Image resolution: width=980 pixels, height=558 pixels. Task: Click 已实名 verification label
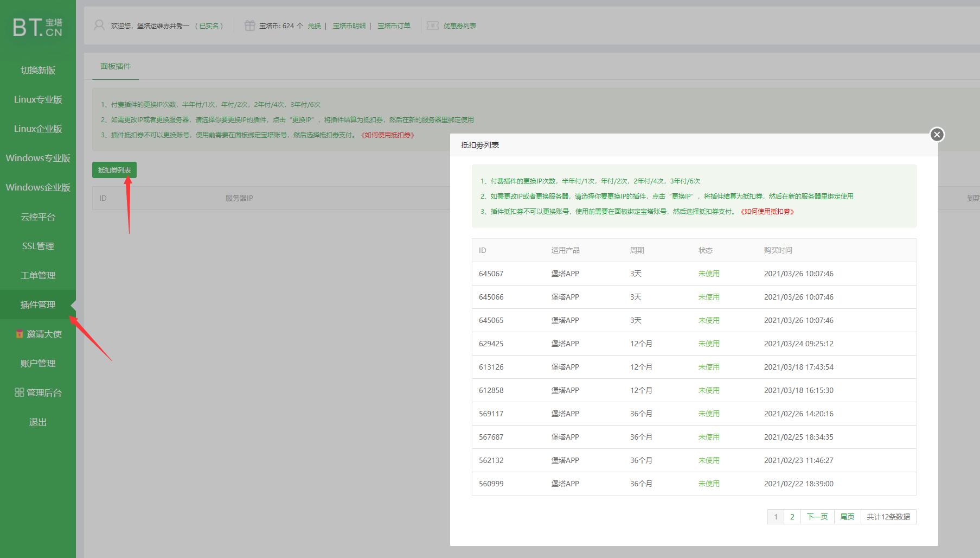click(x=209, y=26)
